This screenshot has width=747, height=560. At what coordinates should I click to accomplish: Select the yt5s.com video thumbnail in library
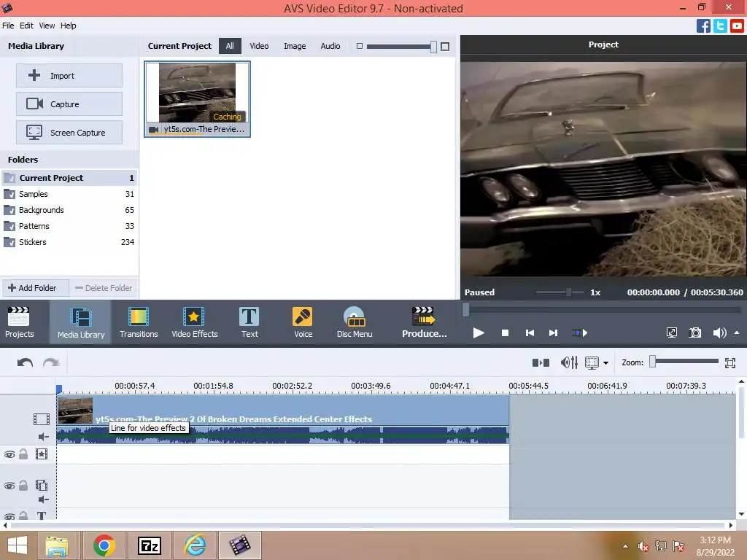(197, 99)
